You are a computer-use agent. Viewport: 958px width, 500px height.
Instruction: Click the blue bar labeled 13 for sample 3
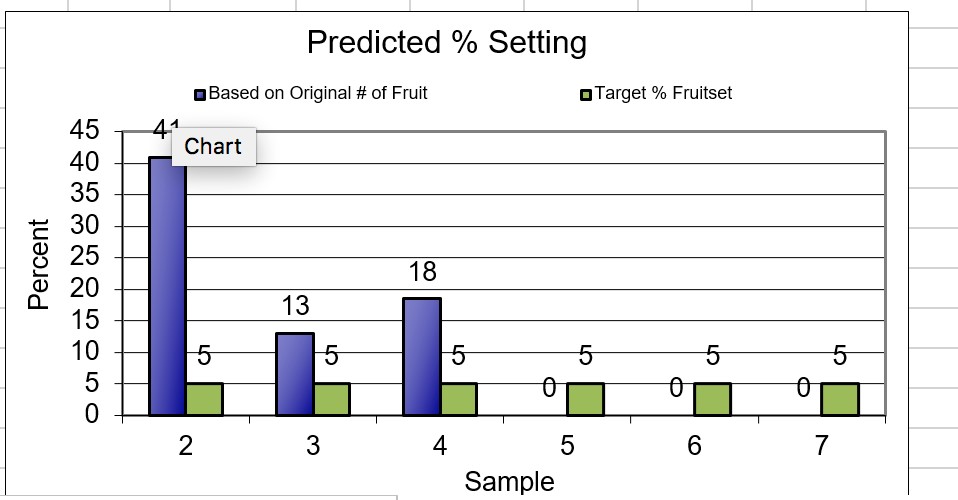(x=295, y=373)
